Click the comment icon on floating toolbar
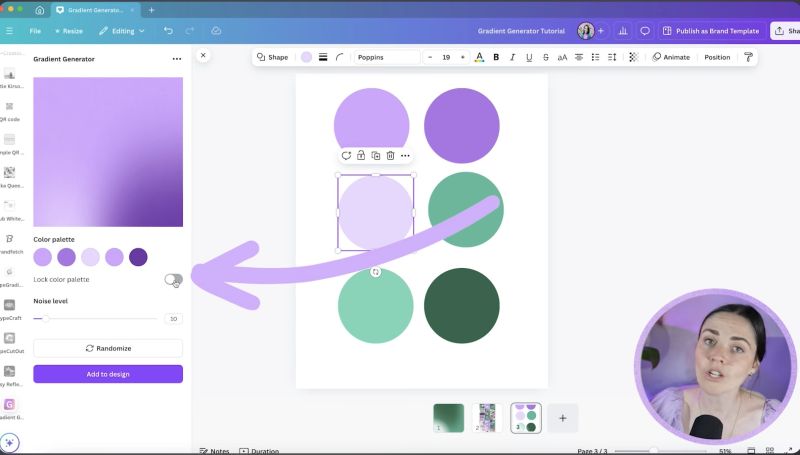The height and width of the screenshot is (455, 800). pyautogui.click(x=346, y=156)
